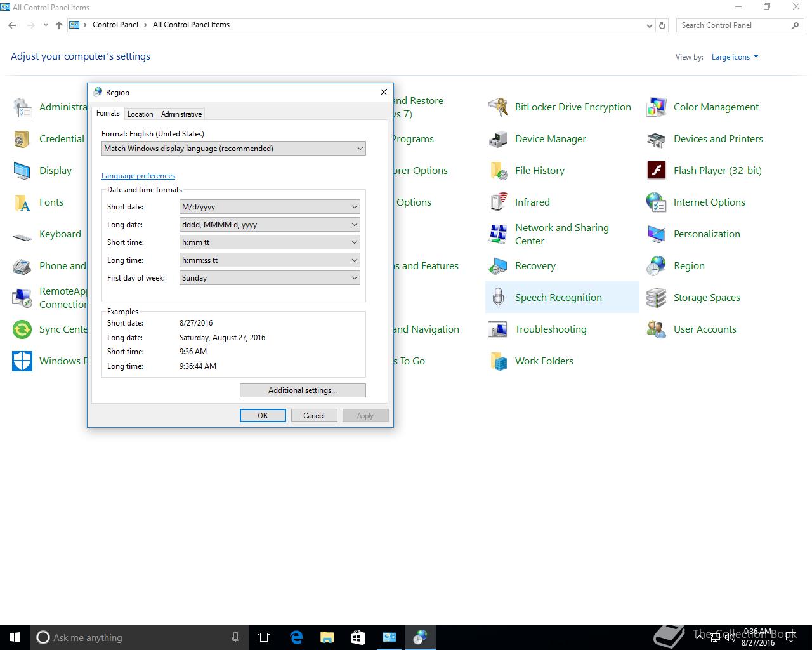Open the Display monitor icon
812x650 pixels.
coord(22,171)
